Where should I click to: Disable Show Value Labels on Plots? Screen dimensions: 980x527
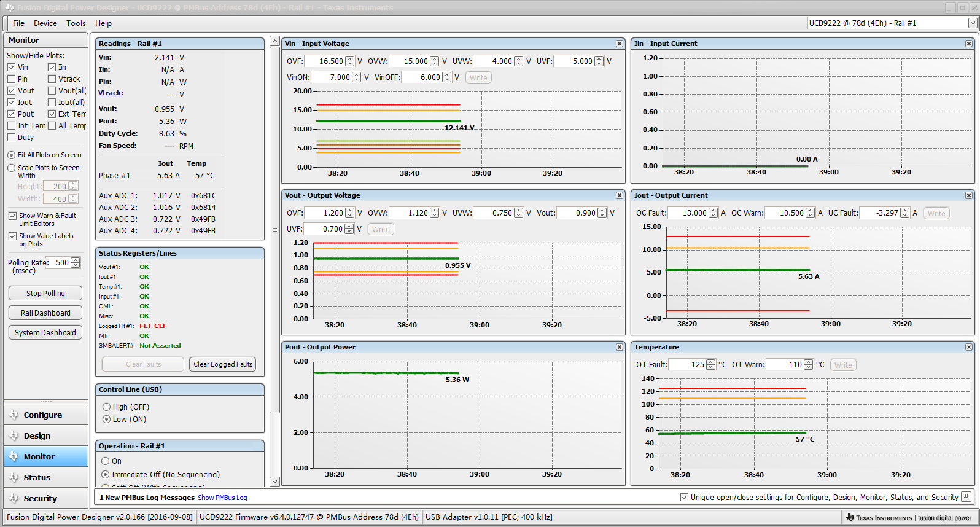tap(12, 236)
